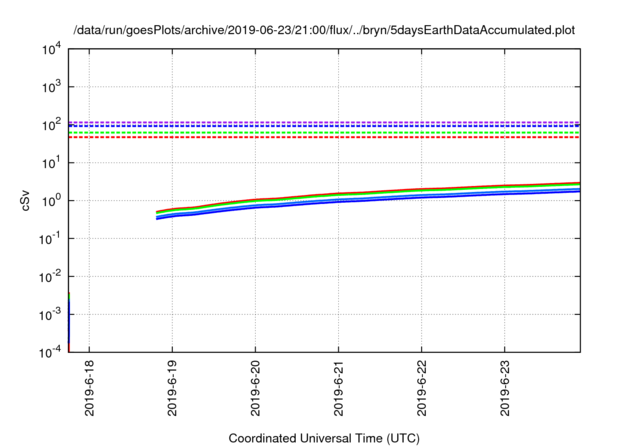Click the purple dashed threshold line
Viewport: 640px width, 448px height.
tap(324, 122)
